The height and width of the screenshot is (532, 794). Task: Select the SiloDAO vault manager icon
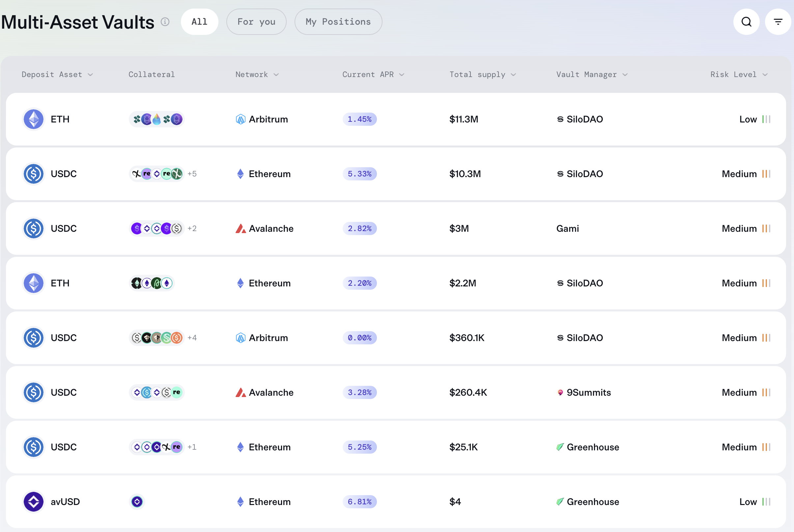pyautogui.click(x=561, y=119)
